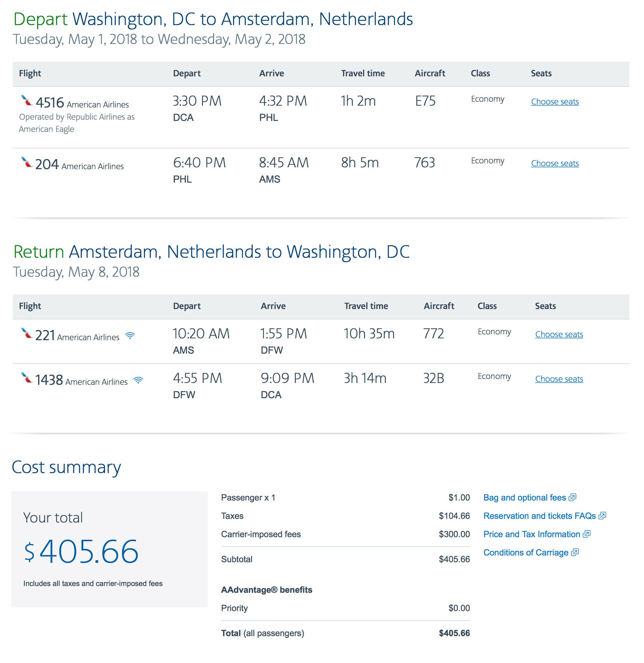This screenshot has width=644, height=663.
Task: Click the $405.66 Your total amount
Action: click(x=81, y=551)
